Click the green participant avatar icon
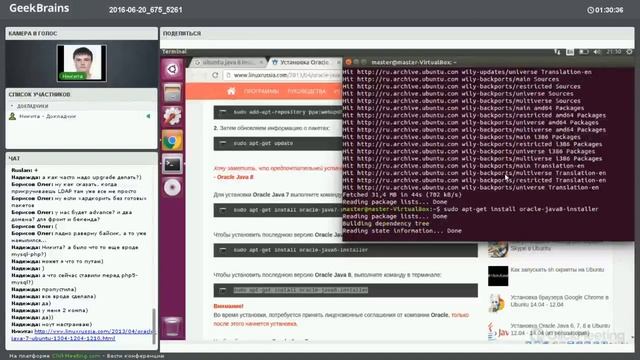Screen dimensions: 640x360 [12, 116]
